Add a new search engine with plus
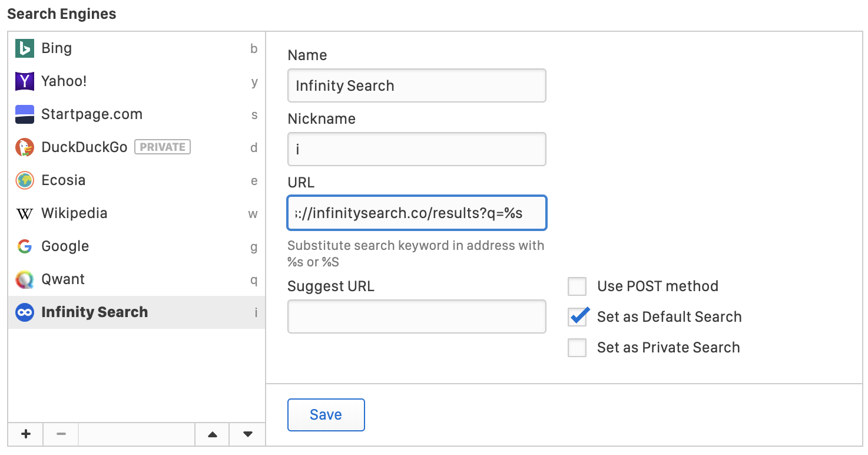The height and width of the screenshot is (455, 868). [x=26, y=434]
